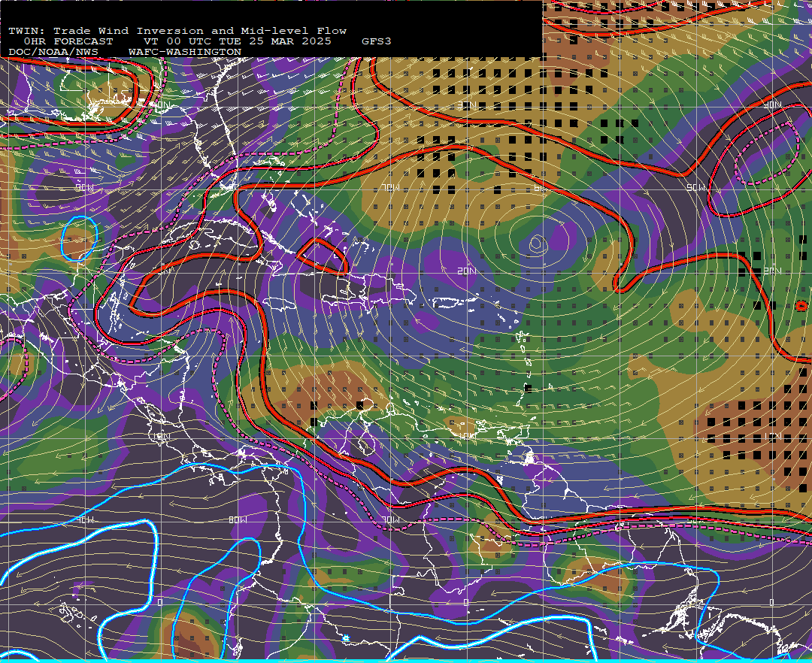Click the '30N' label among the black squares
This screenshot has height=663, width=812.
pos(467,105)
